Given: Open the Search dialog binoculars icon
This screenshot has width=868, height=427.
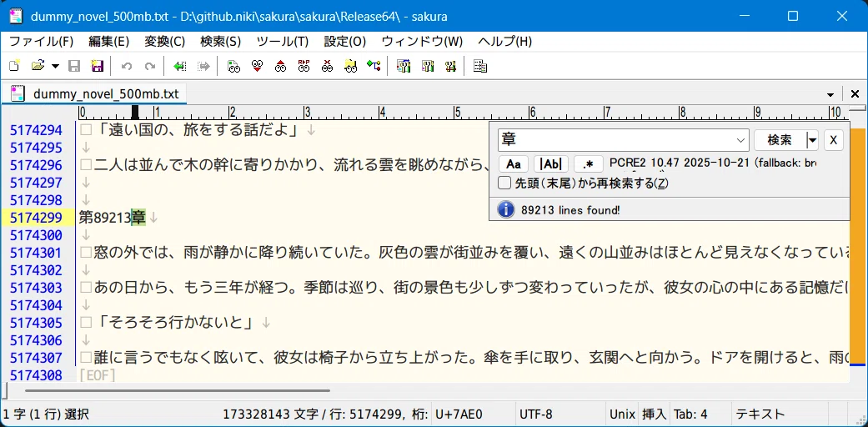Looking at the screenshot, I should (233, 67).
